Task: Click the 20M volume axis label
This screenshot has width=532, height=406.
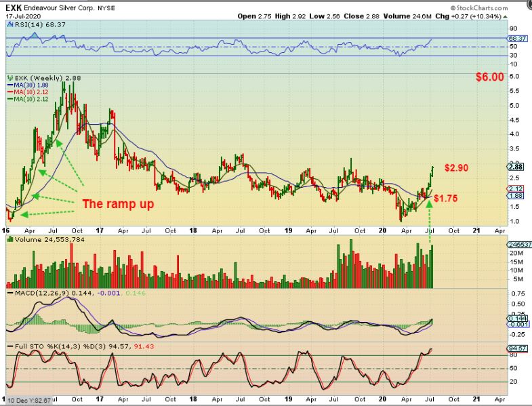Action: click(516, 253)
